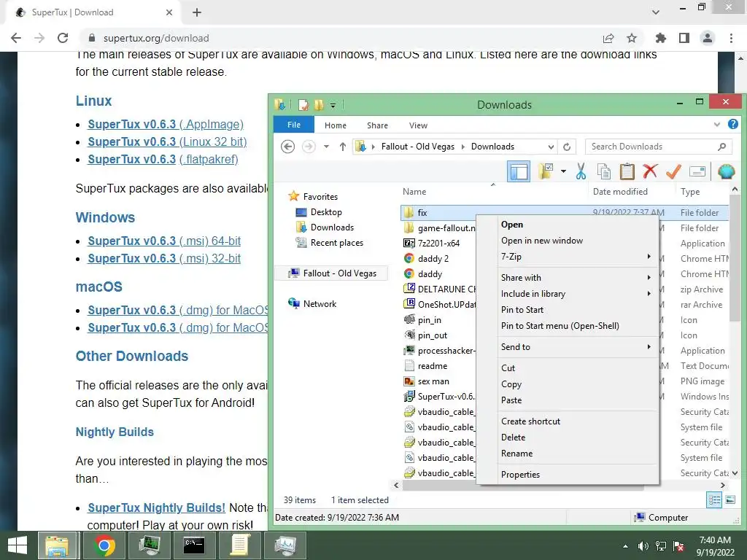Open SuperTux v0.6.3 (Linux 32 bit) link
The width and height of the screenshot is (747, 560).
click(x=167, y=142)
